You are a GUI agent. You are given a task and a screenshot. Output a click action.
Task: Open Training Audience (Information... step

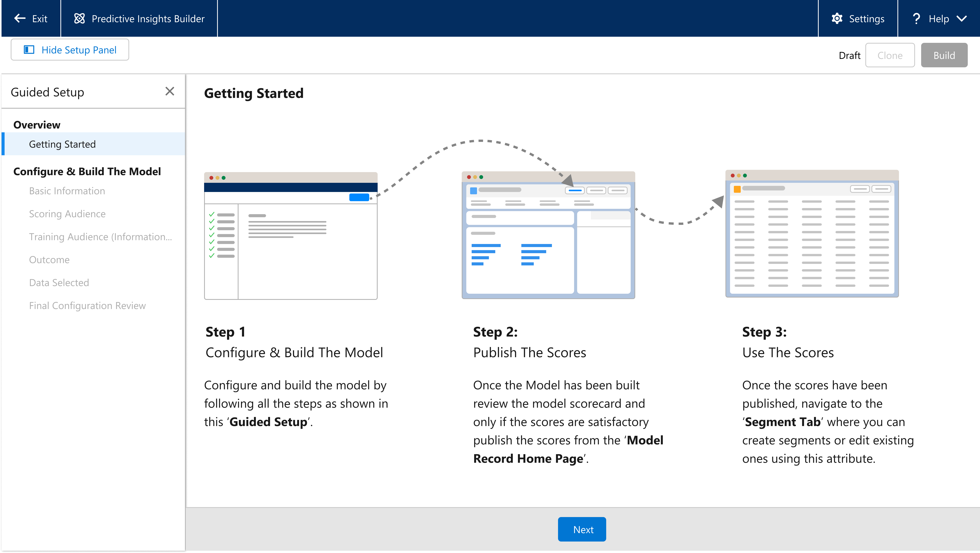tap(101, 236)
